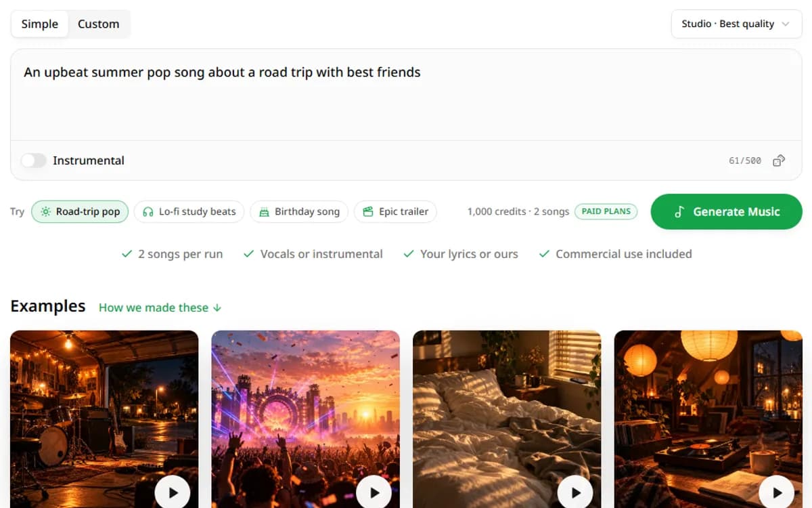This screenshot has height=508, width=812.
Task: Play the garage drum kit example
Action: click(x=173, y=492)
